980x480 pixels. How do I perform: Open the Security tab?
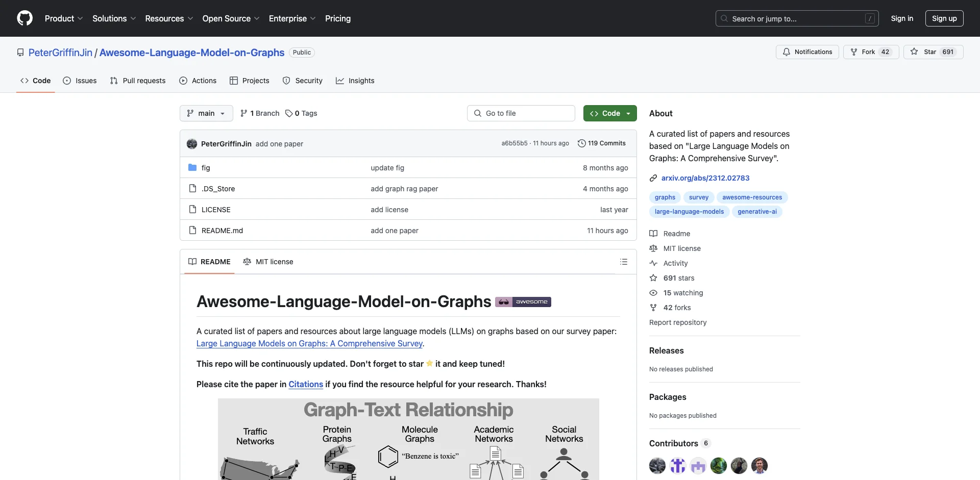(x=303, y=81)
